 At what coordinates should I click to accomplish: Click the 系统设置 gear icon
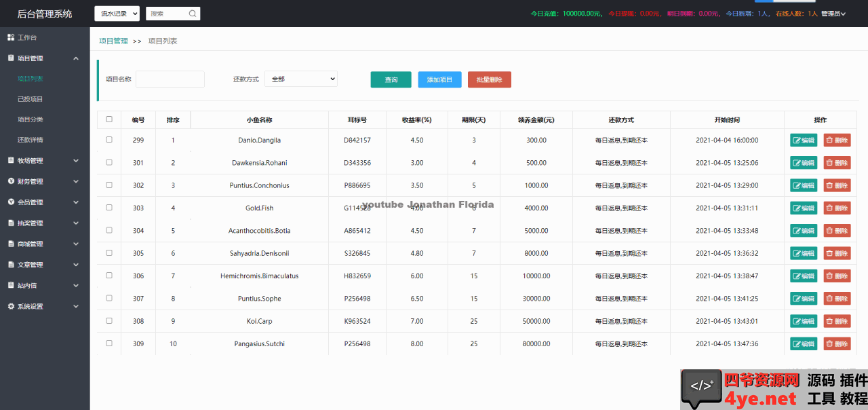pyautogui.click(x=11, y=306)
